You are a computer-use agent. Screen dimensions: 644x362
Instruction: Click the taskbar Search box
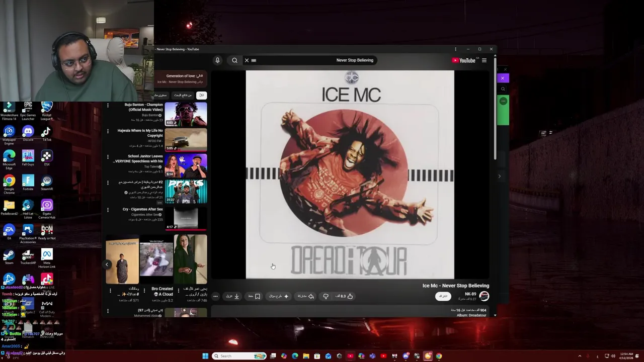tap(239, 356)
